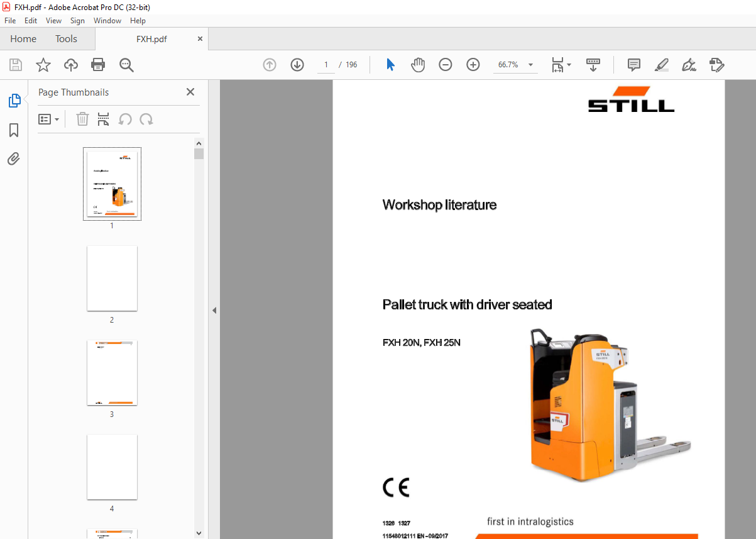Delete selected page trash icon
756x539 pixels.
click(x=82, y=119)
